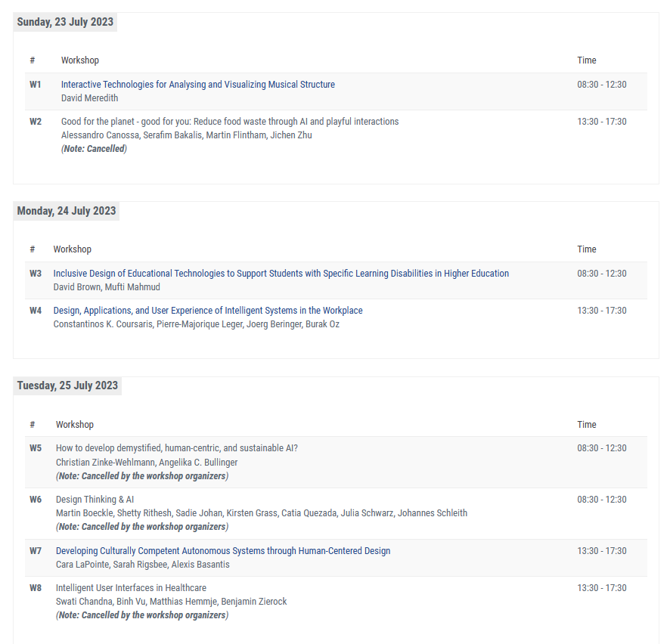Click the W2 workshop number

(x=36, y=122)
